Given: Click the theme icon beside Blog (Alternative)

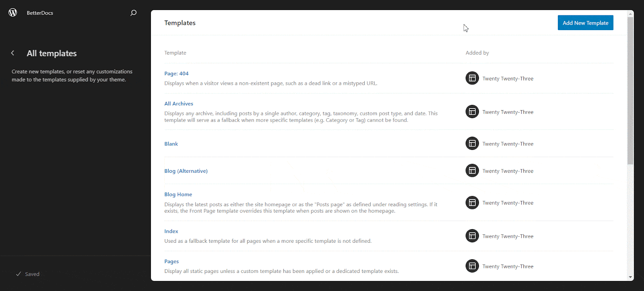Looking at the screenshot, I should point(472,170).
